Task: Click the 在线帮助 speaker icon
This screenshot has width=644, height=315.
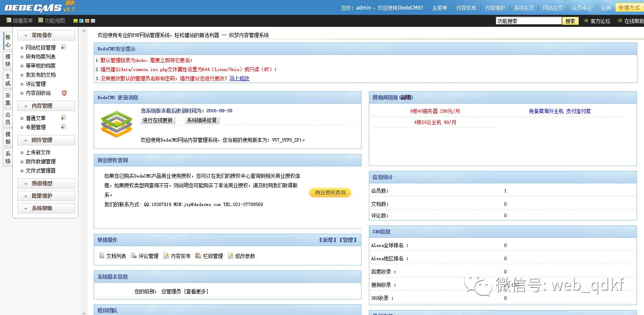Action: click(620, 21)
